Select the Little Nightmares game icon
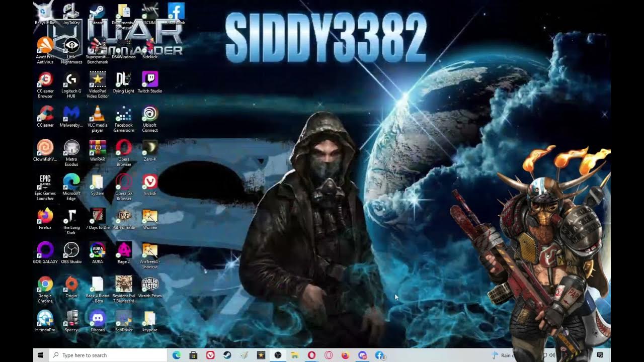This screenshot has width=644, height=362. click(x=71, y=50)
